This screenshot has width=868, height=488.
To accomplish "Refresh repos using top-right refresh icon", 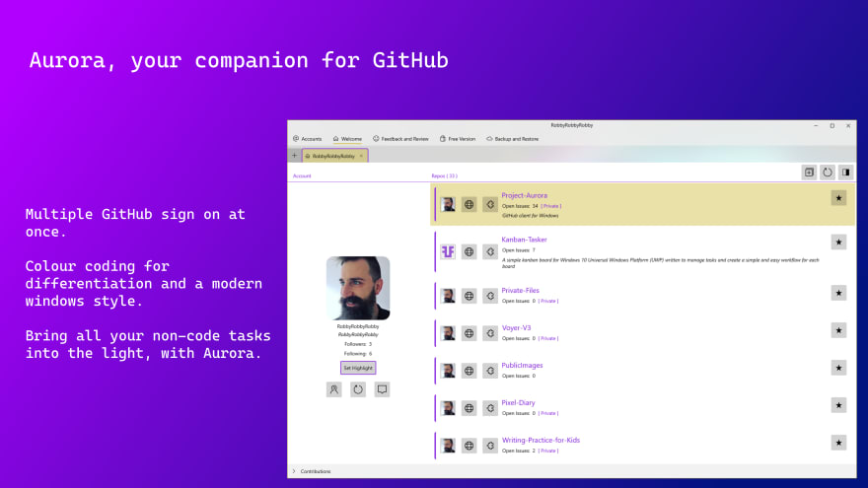I will coord(827,173).
